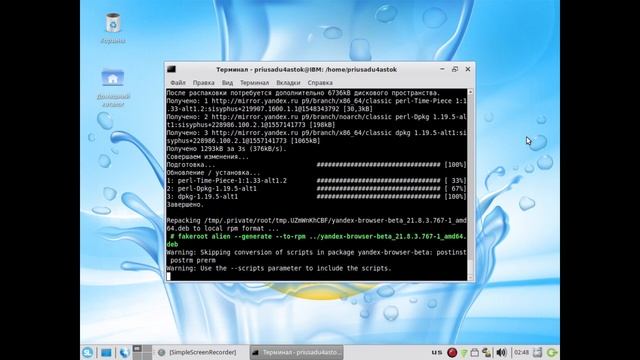Image resolution: width=640 pixels, height=360 pixels.
Task: Open the Вид menu
Action: click(x=227, y=82)
